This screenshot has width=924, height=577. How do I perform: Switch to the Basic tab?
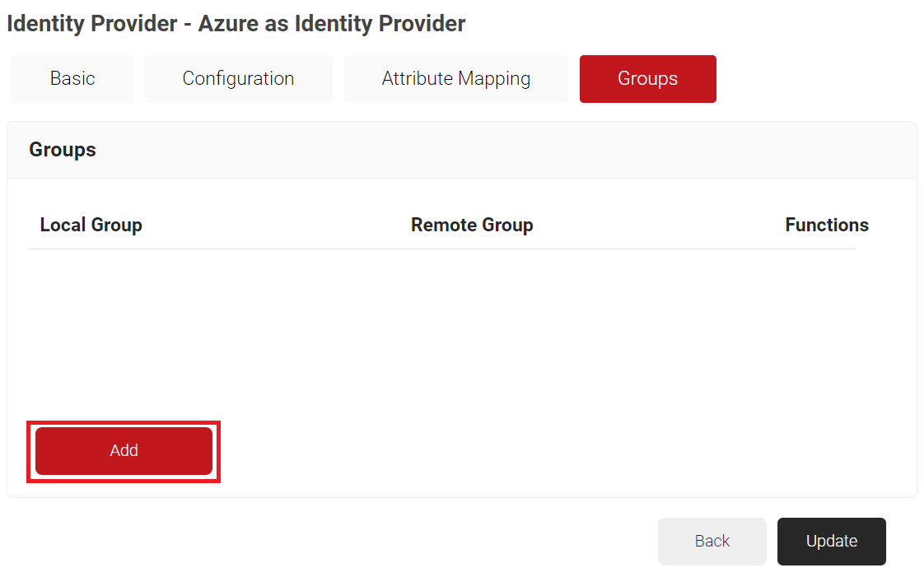click(72, 79)
